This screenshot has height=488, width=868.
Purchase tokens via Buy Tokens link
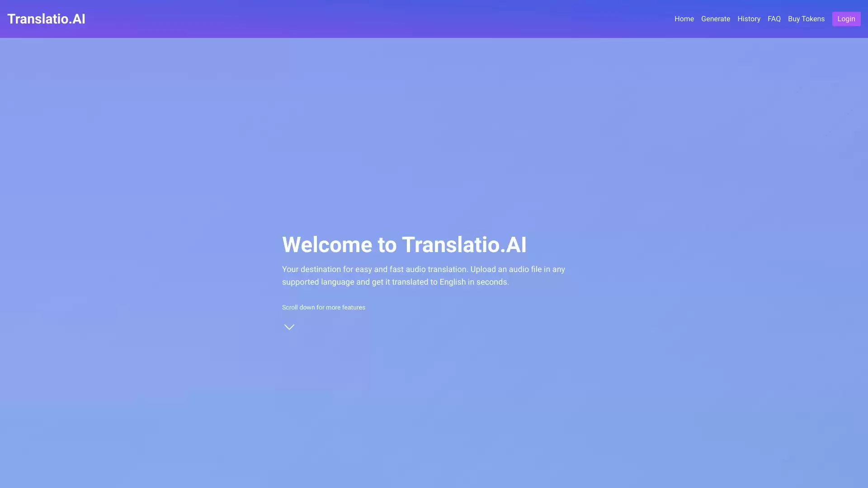[x=806, y=19]
